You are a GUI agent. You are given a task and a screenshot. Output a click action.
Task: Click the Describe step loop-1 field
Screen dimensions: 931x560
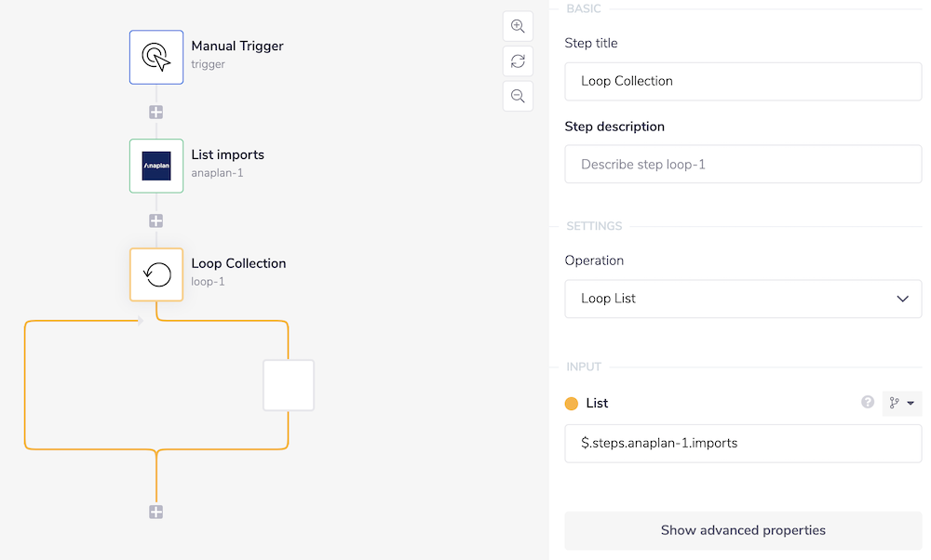pos(743,164)
